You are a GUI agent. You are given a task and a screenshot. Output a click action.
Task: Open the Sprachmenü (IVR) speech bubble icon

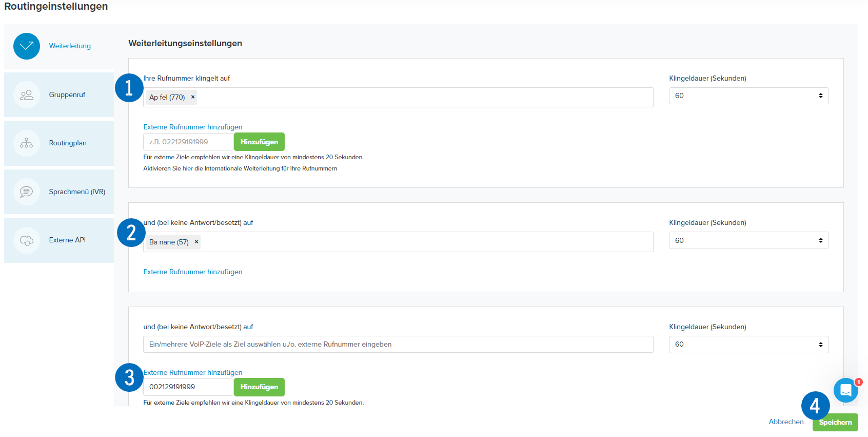27,192
